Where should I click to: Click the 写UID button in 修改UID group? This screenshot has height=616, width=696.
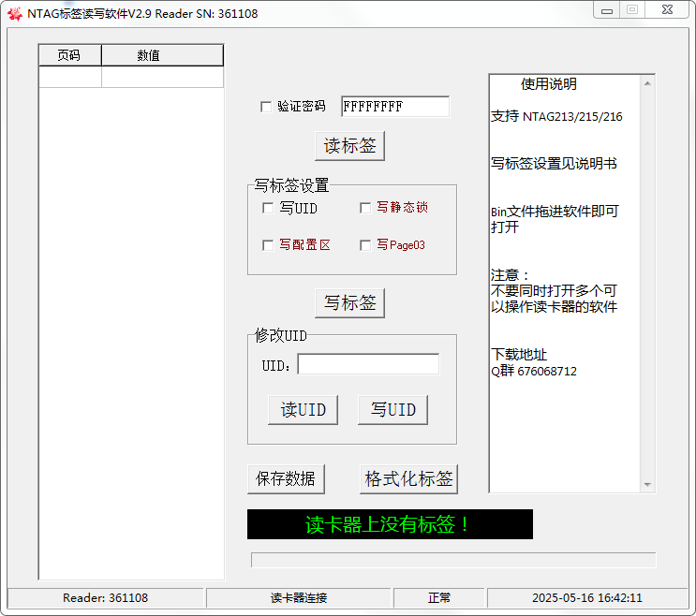coord(392,410)
